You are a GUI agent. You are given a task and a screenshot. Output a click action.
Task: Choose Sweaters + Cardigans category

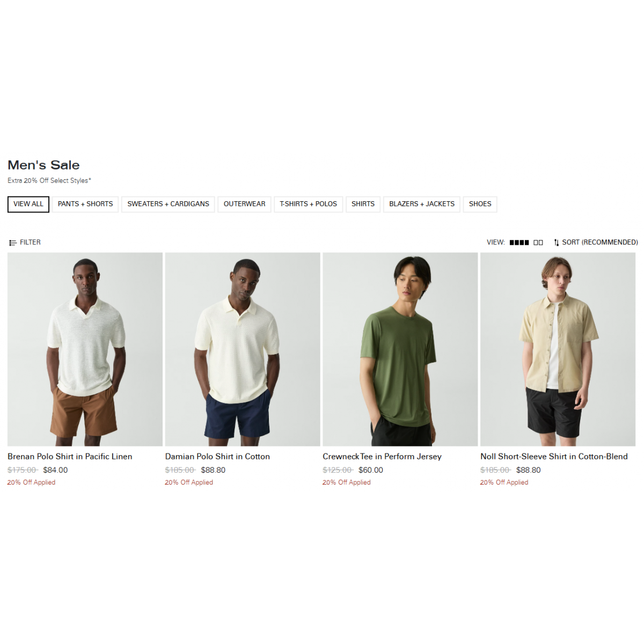click(x=168, y=204)
